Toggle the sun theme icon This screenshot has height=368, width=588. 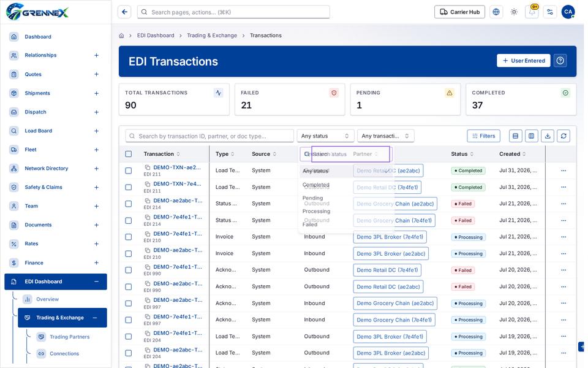(514, 12)
